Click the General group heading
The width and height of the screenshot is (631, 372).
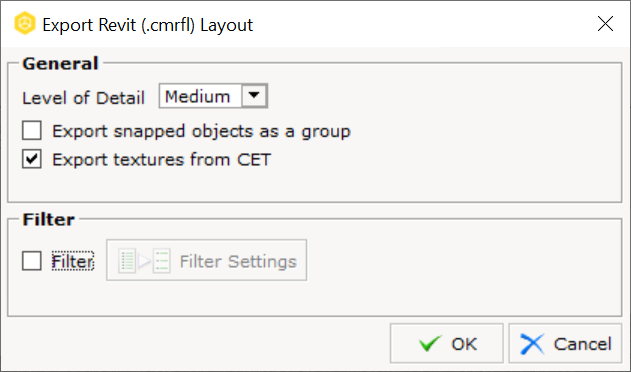[60, 64]
